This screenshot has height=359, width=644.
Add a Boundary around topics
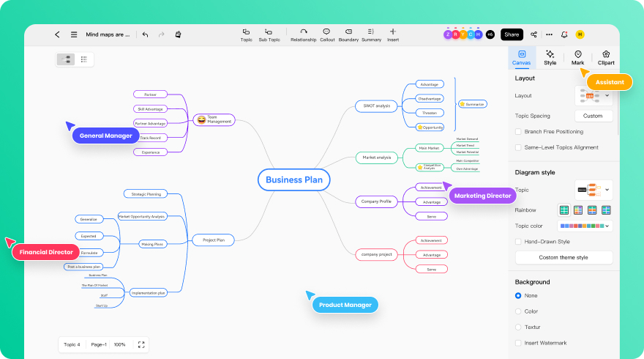348,34
